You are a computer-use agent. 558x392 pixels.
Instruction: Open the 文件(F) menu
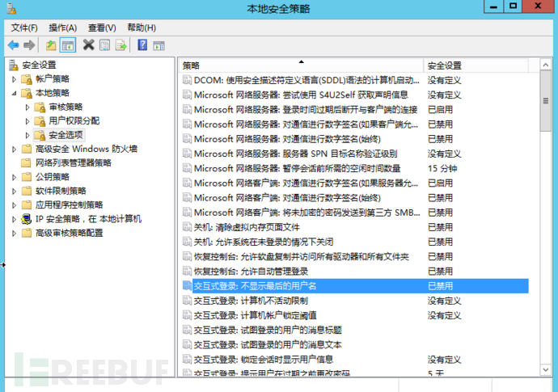24,27
